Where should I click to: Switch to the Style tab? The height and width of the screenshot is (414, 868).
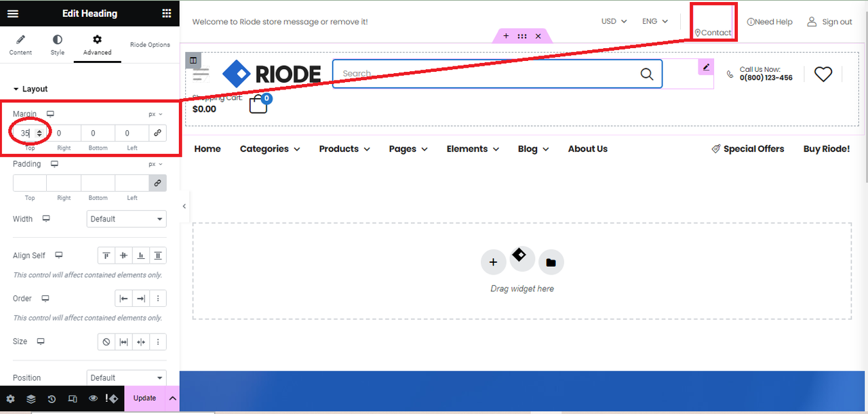[58, 45]
